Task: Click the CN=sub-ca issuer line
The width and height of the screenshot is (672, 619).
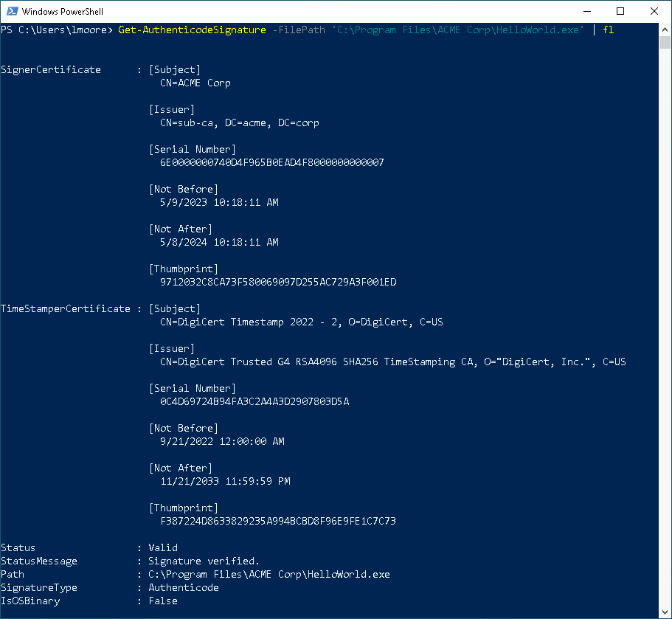Action: (239, 122)
